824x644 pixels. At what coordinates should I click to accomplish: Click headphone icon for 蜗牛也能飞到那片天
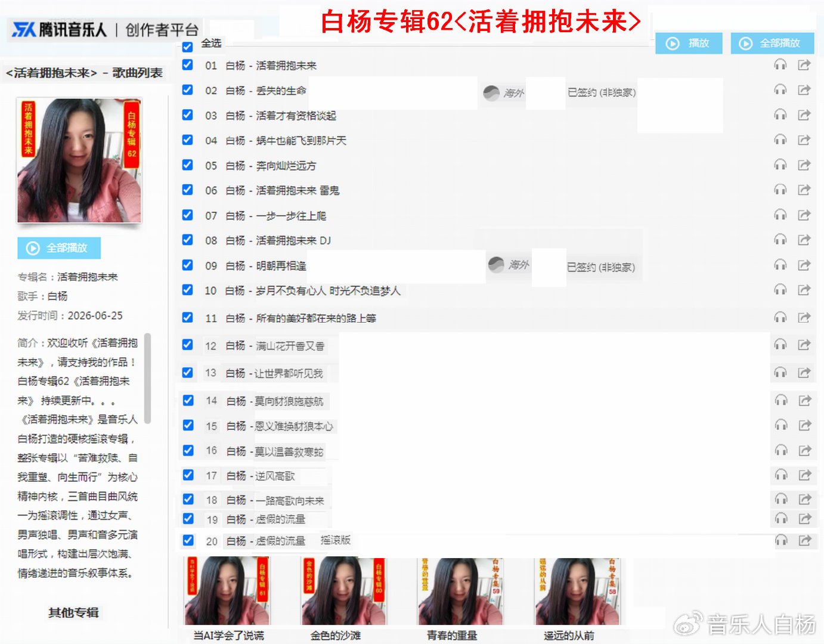tap(780, 140)
